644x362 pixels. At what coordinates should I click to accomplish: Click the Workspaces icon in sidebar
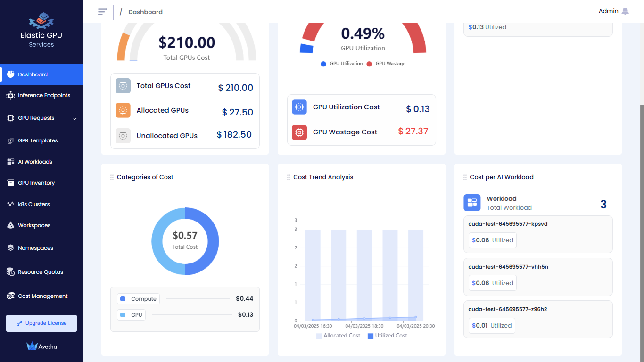[x=10, y=225]
